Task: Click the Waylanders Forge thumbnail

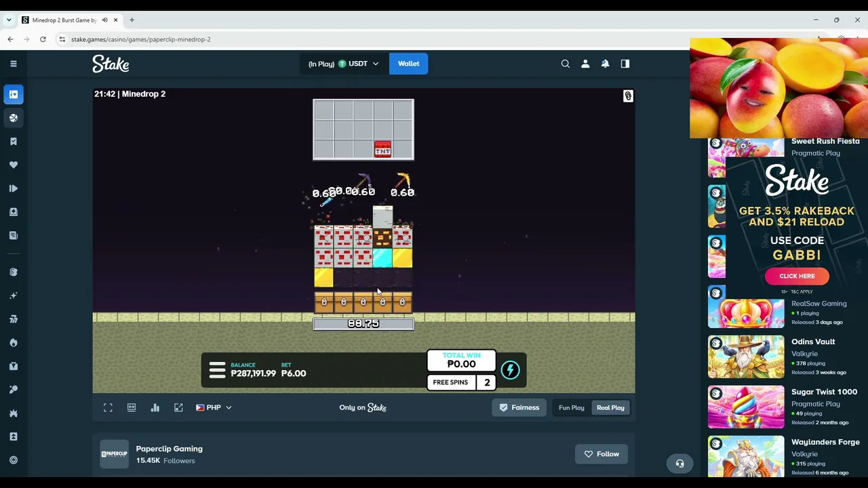Action: point(746,456)
